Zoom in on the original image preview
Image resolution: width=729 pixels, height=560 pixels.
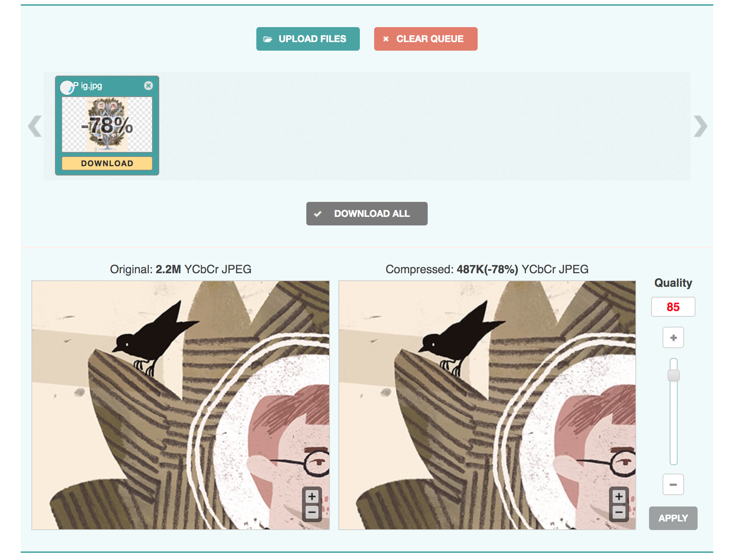click(312, 497)
